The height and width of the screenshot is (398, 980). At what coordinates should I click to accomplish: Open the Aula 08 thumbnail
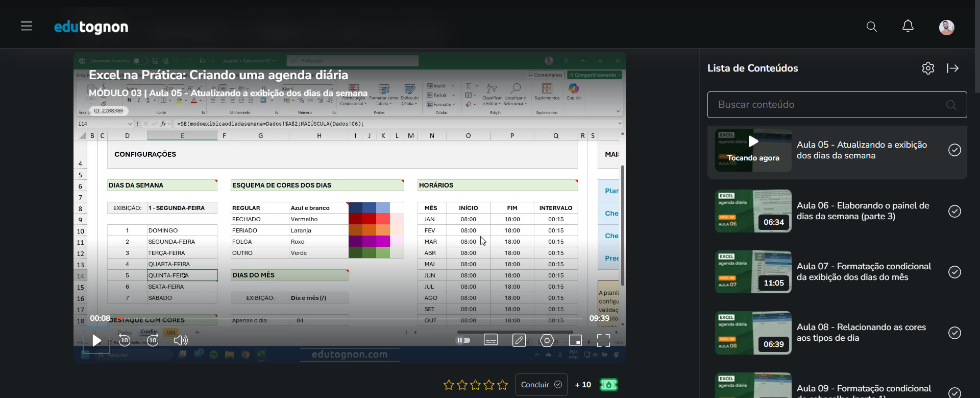tap(753, 333)
